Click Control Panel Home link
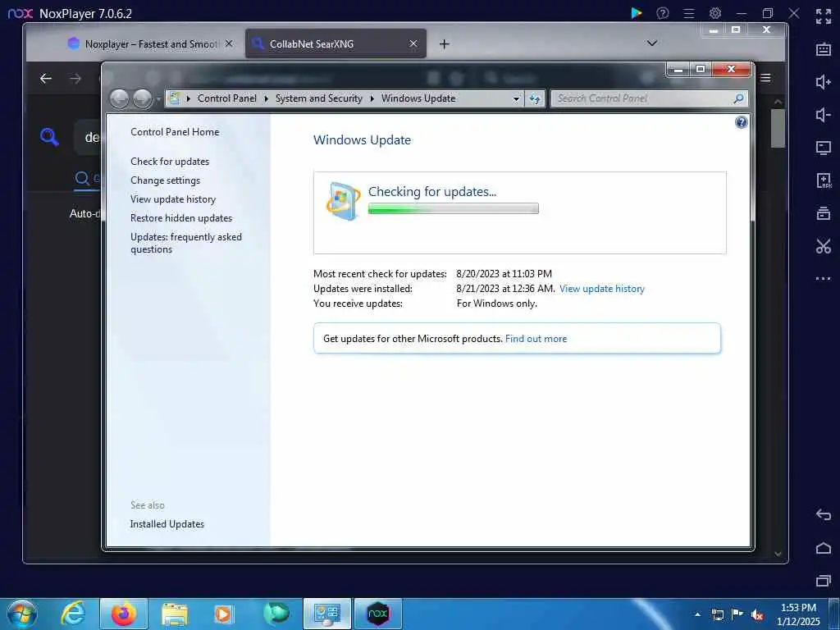This screenshot has width=840, height=630. [x=175, y=132]
